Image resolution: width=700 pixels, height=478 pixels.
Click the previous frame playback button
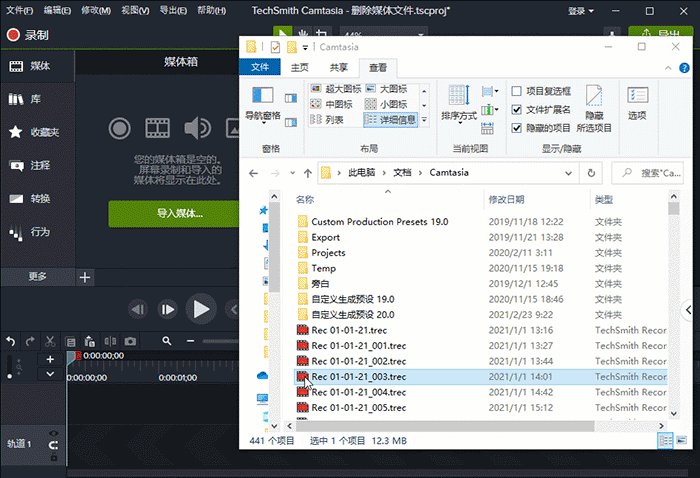pos(138,309)
